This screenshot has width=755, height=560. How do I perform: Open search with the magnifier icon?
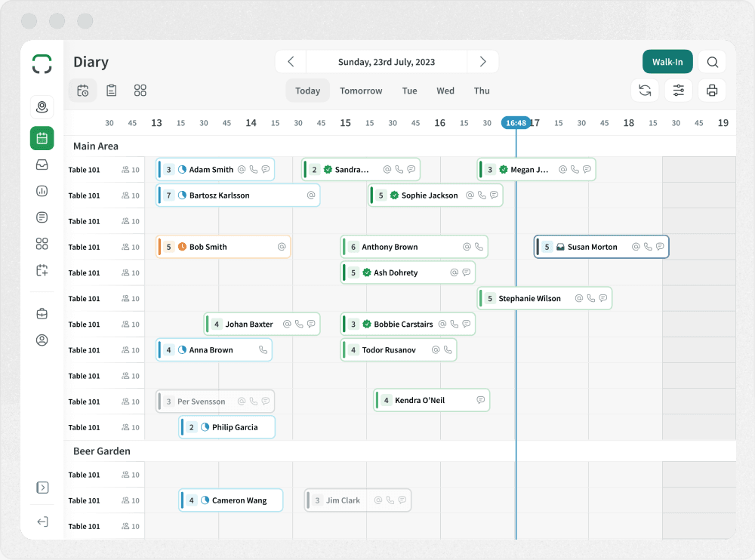(x=712, y=62)
